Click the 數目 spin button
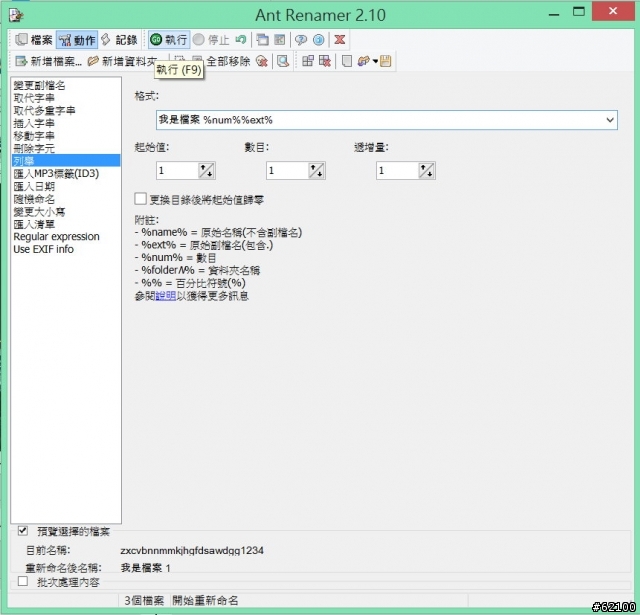Image resolution: width=640 pixels, height=615 pixels. click(x=316, y=171)
